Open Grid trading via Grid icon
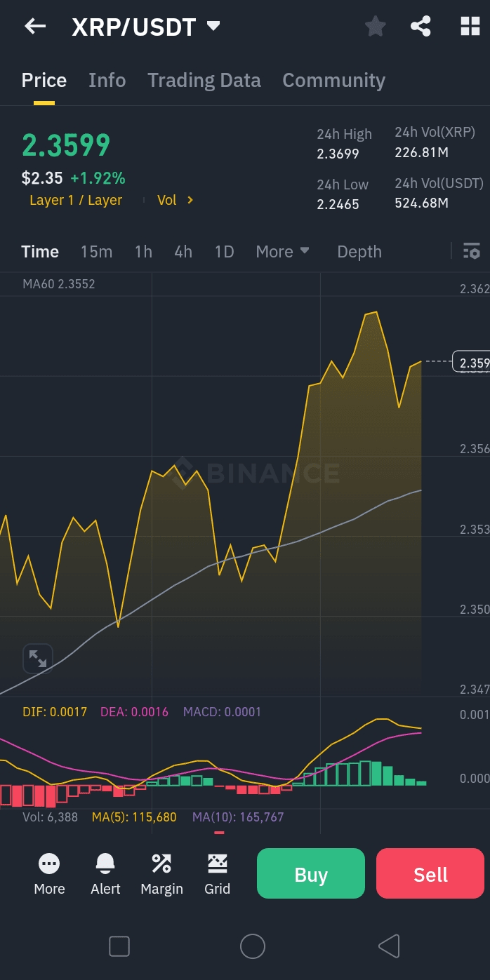 pos(217,873)
